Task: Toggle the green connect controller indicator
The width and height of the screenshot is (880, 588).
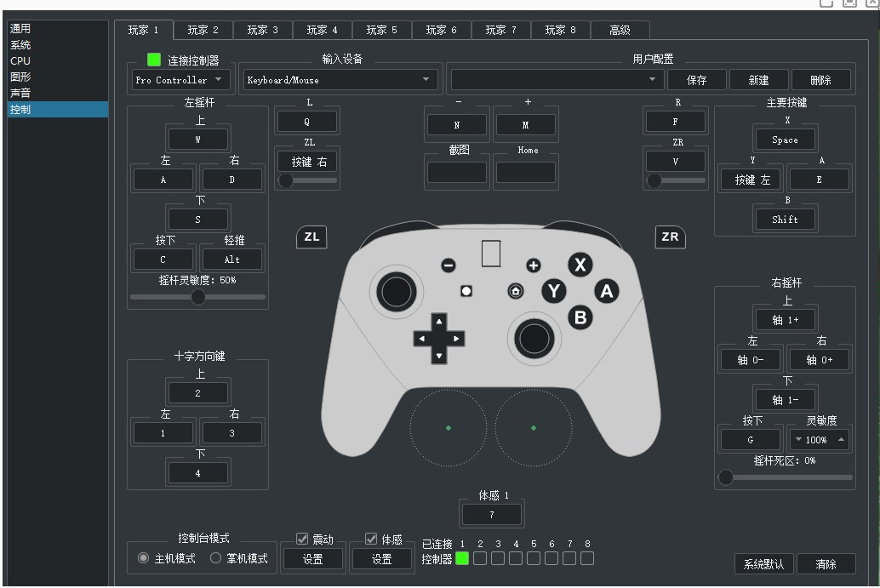Action: 154,60
